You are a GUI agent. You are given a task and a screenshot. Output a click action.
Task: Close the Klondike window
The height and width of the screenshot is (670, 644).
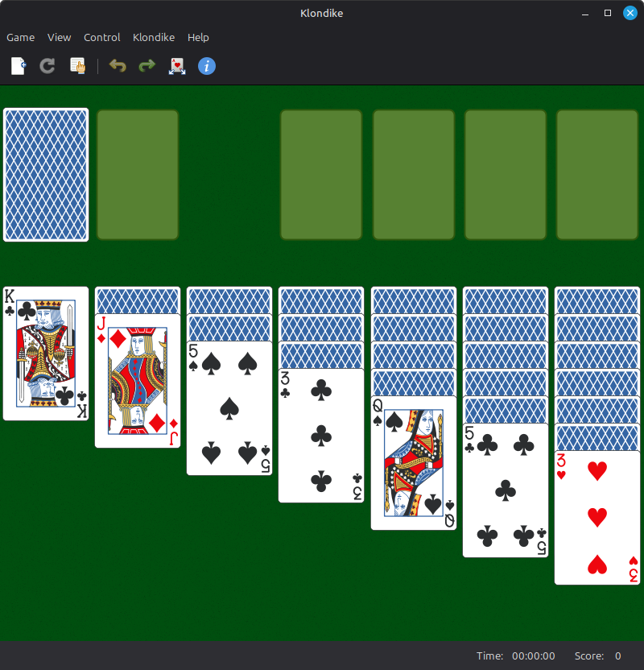(630, 13)
